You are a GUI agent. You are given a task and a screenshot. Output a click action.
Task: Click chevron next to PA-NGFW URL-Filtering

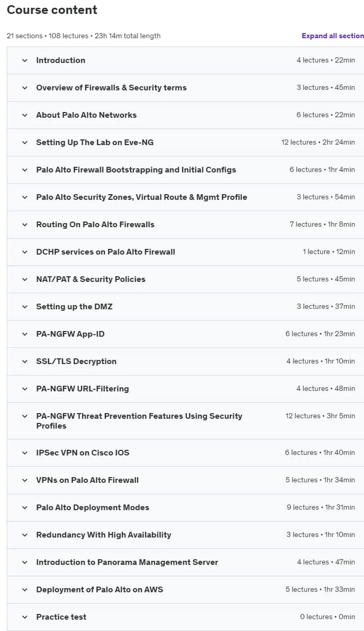coord(24,389)
